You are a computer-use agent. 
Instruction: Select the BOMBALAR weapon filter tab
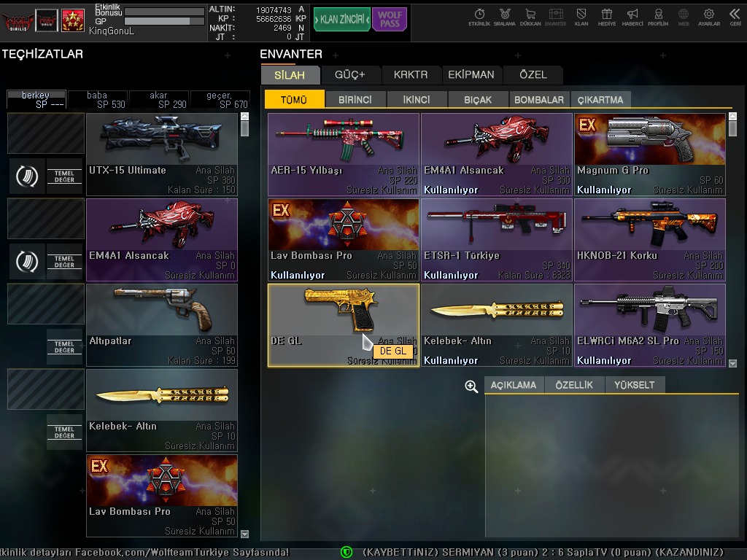coord(539,99)
